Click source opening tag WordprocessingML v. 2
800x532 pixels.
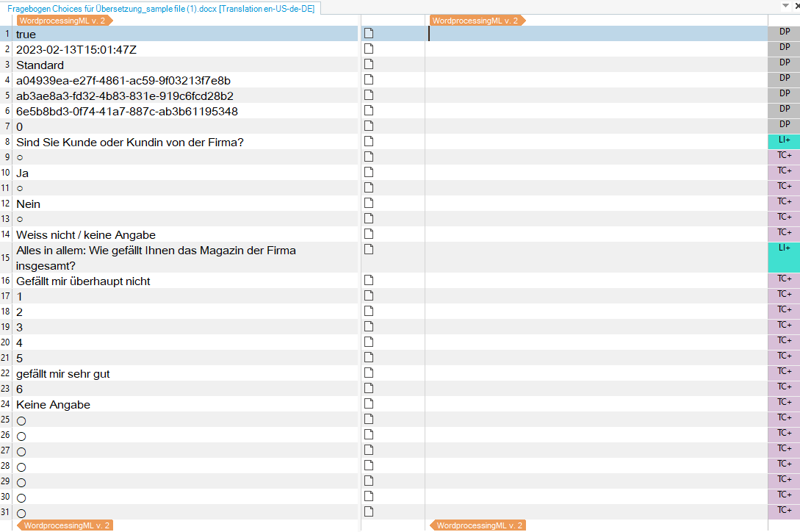(65, 21)
